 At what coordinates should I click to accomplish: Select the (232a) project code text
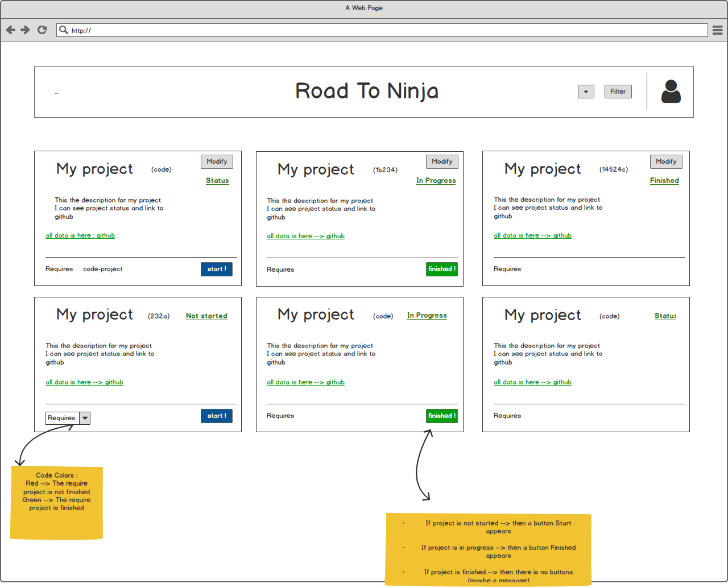[x=159, y=316]
